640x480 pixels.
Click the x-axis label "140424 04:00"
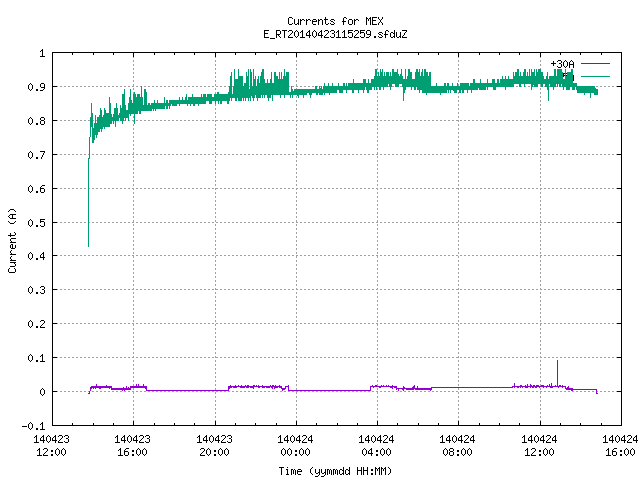pyautogui.click(x=376, y=446)
